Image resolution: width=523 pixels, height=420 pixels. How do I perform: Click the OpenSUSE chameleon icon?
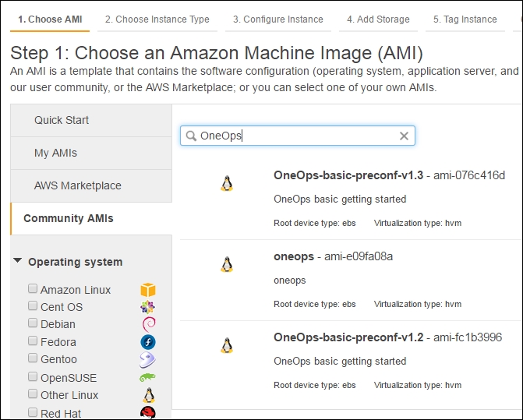[x=147, y=377]
